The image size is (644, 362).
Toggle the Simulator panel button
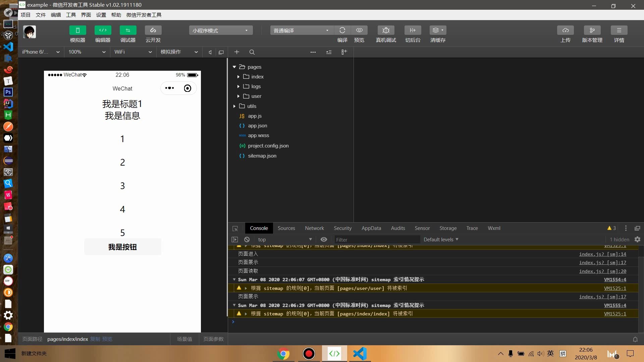77,30
